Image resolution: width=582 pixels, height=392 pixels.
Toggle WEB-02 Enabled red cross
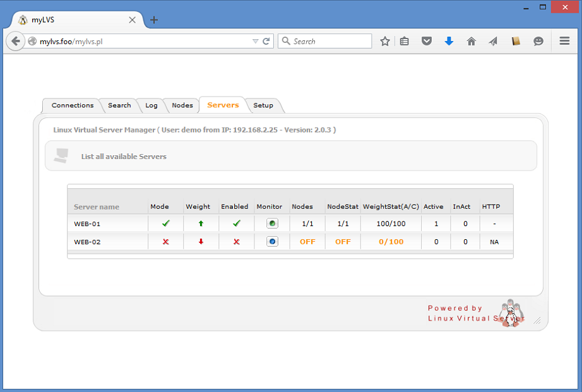click(x=237, y=242)
